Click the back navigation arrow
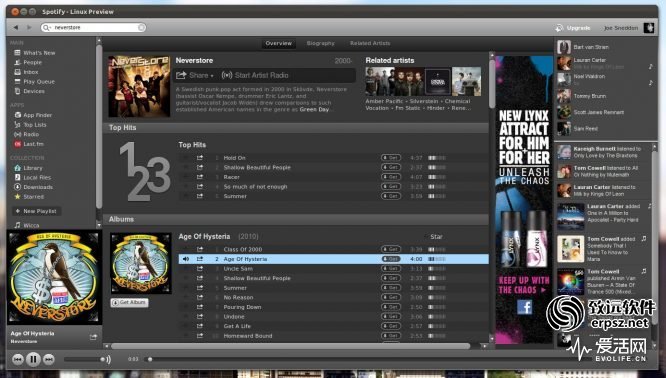 (x=16, y=28)
